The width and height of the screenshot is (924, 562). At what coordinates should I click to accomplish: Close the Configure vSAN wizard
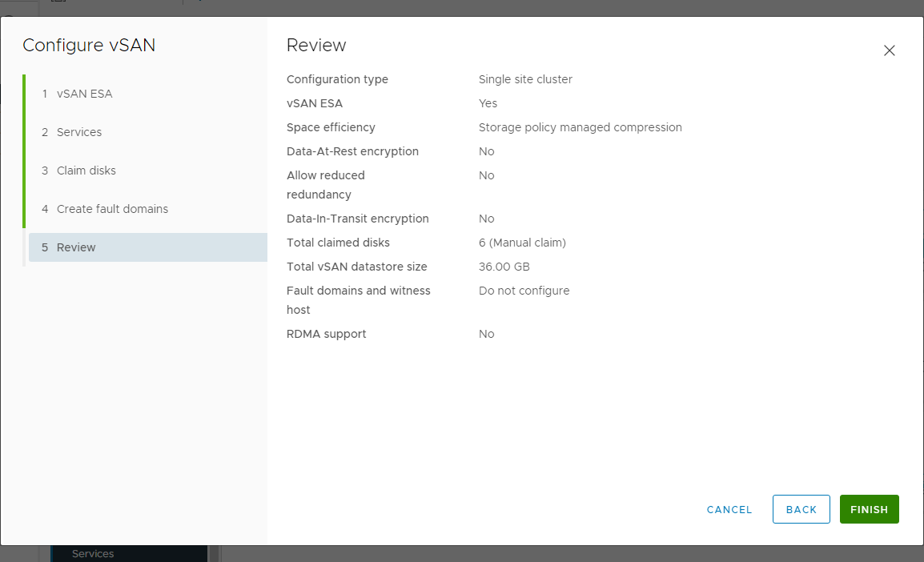click(x=889, y=50)
